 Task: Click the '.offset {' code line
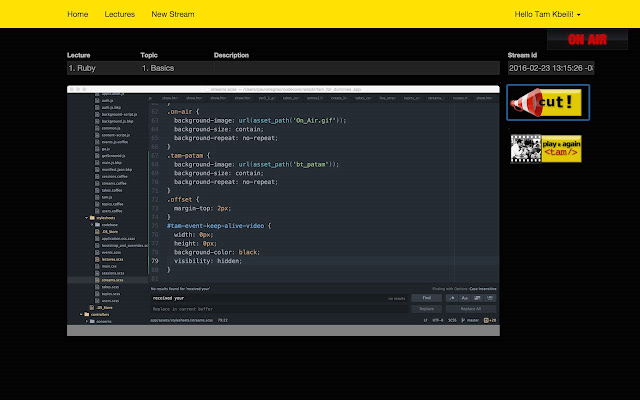(183, 200)
